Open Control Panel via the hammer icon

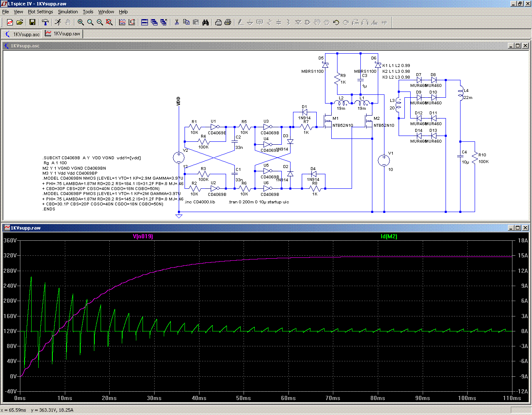pyautogui.click(x=45, y=22)
